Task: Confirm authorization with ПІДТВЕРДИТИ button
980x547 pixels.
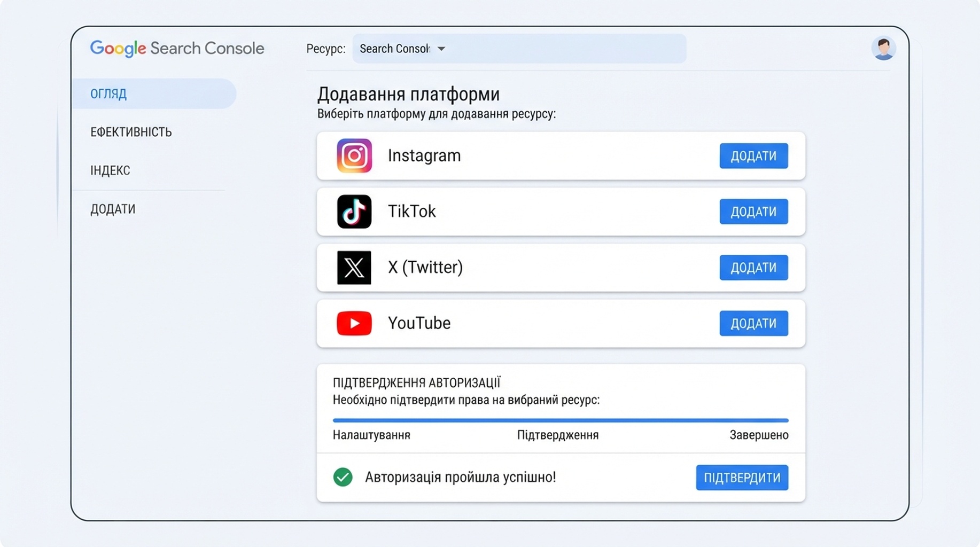Action: 742,478
